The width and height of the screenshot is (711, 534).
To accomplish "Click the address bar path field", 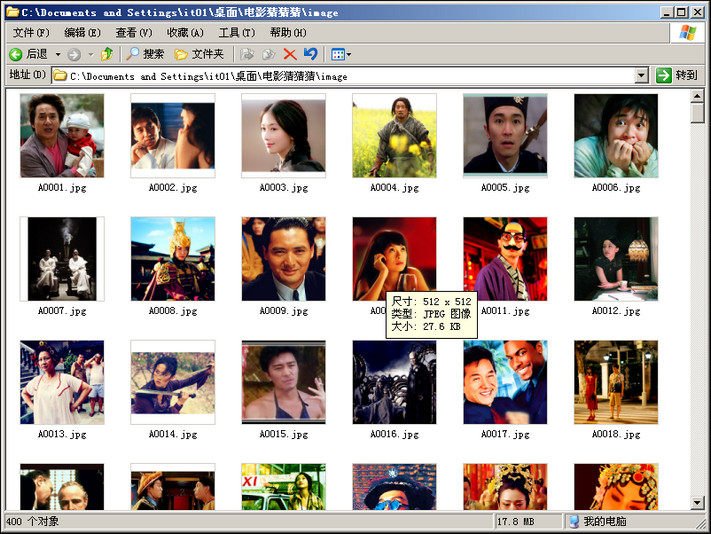I will click(x=343, y=76).
